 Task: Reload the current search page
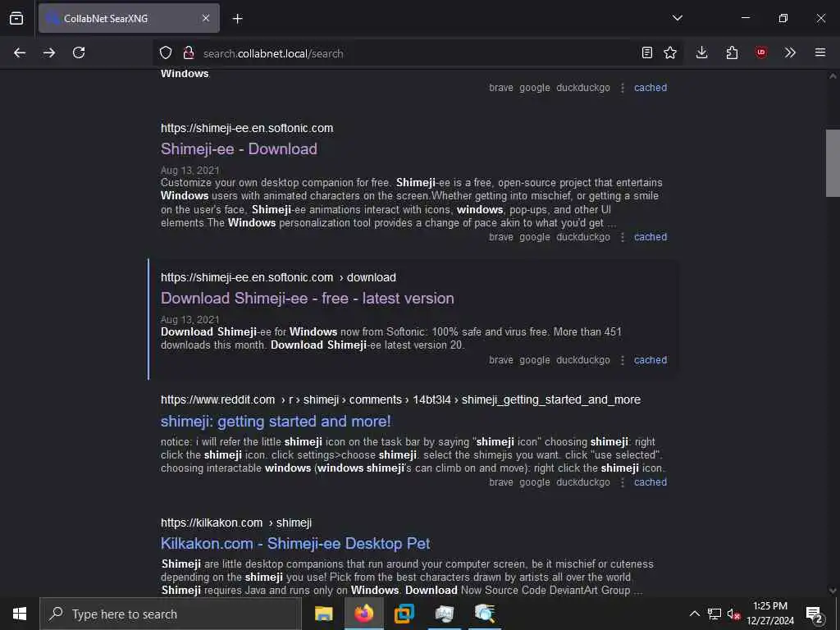(79, 52)
